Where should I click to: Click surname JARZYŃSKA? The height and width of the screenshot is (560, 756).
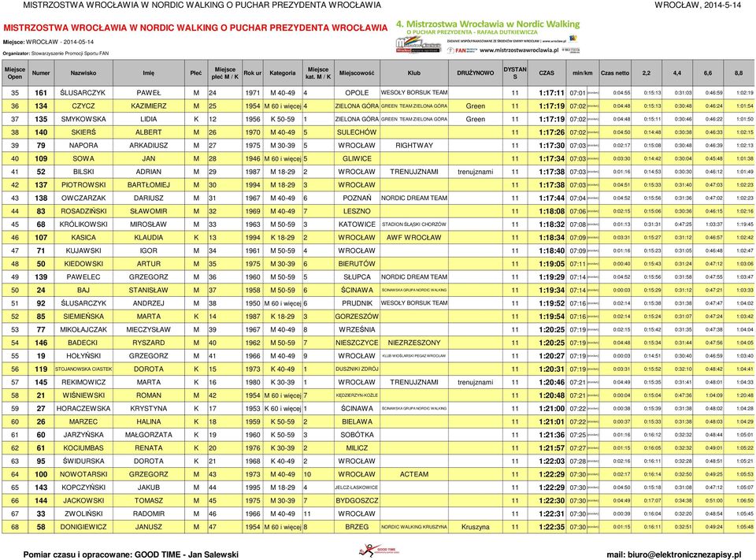point(83,435)
